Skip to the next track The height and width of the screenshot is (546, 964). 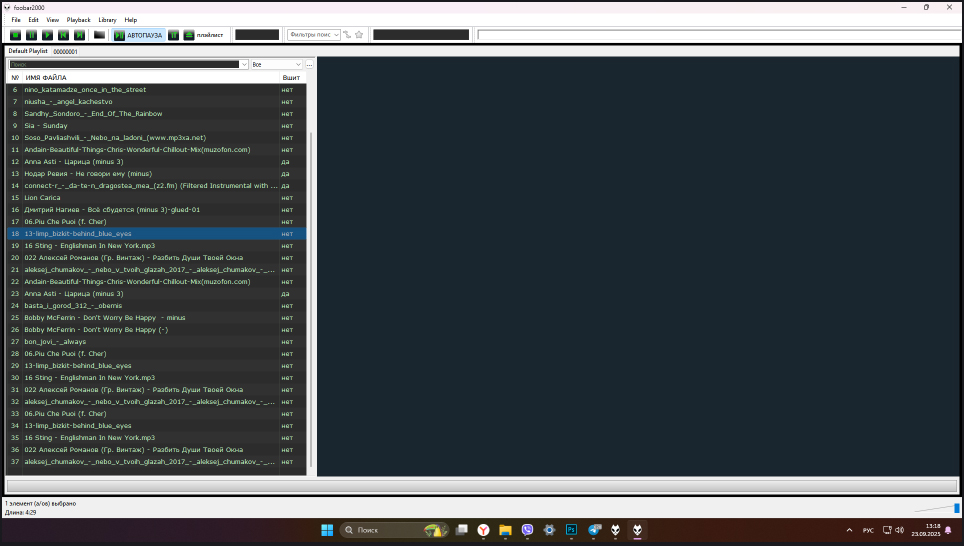pyautogui.click(x=78, y=35)
